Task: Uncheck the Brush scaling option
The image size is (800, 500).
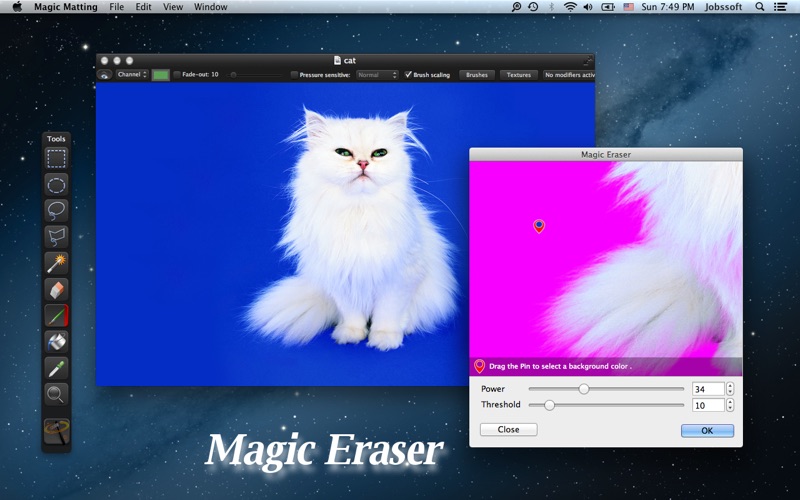Action: point(408,75)
